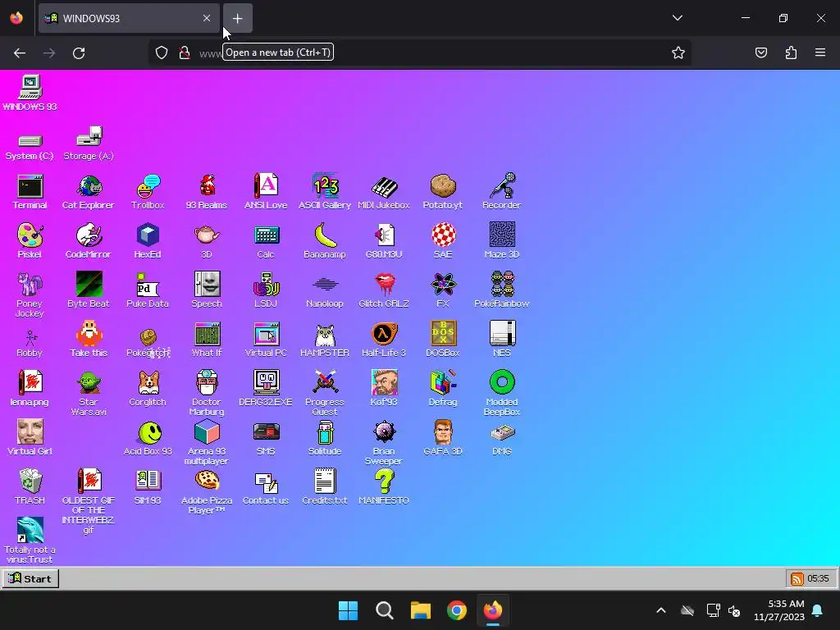Open a new browser tab
Viewport: 840px width, 630px height.
point(237,18)
